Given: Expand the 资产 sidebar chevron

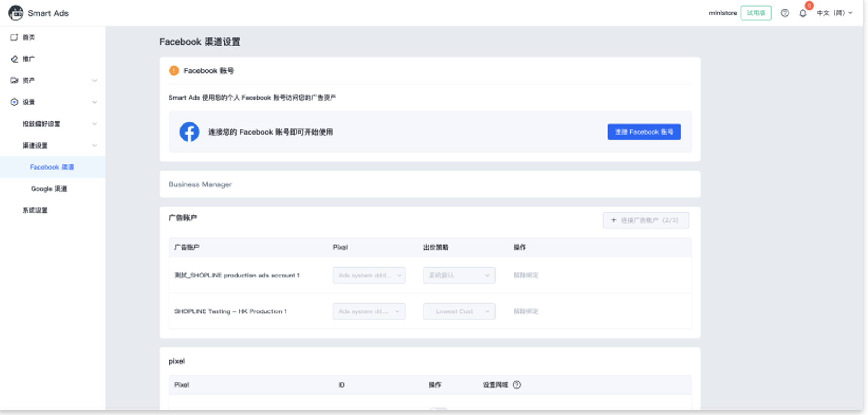Looking at the screenshot, I should tap(94, 81).
